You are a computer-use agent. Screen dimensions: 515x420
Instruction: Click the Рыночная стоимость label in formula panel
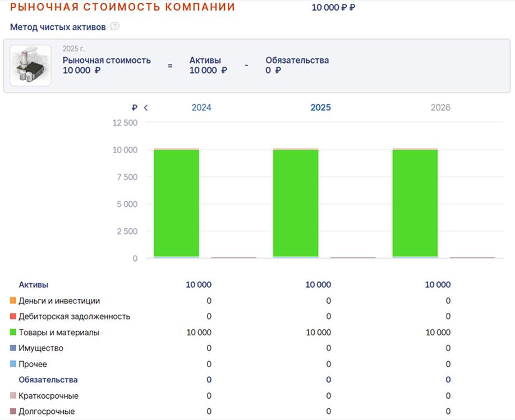click(107, 61)
